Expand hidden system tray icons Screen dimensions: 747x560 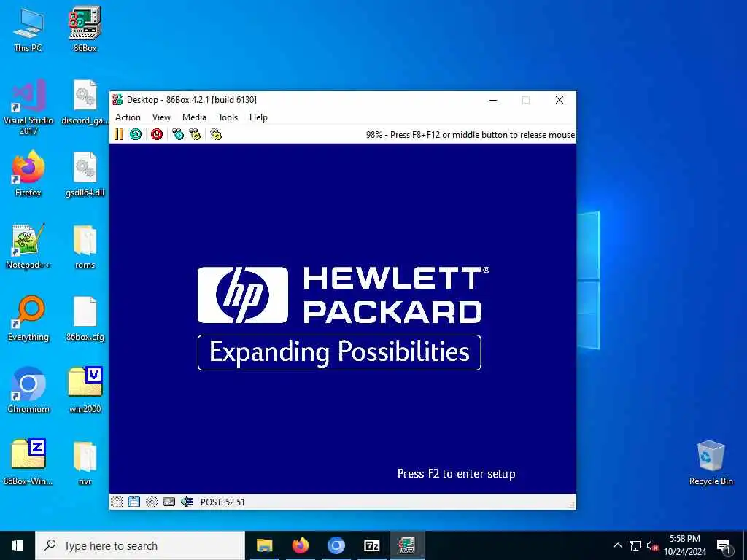617,545
